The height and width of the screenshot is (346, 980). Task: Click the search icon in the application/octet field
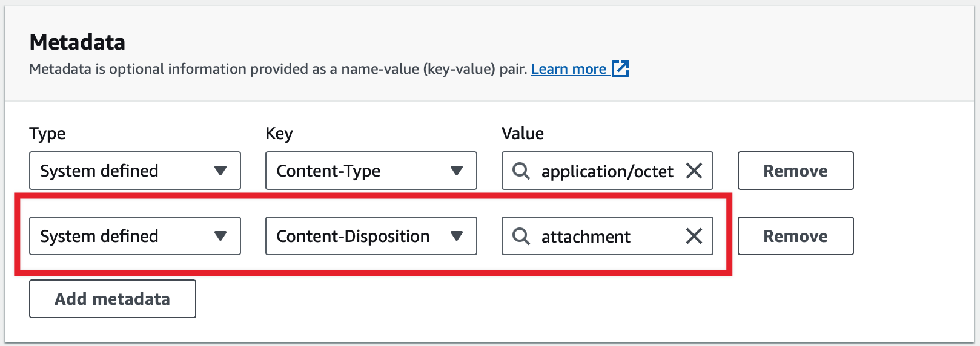coord(521,171)
